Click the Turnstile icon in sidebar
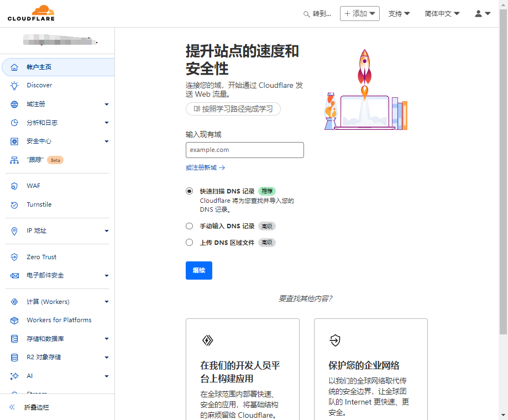This screenshot has height=420, width=508. tap(14, 205)
